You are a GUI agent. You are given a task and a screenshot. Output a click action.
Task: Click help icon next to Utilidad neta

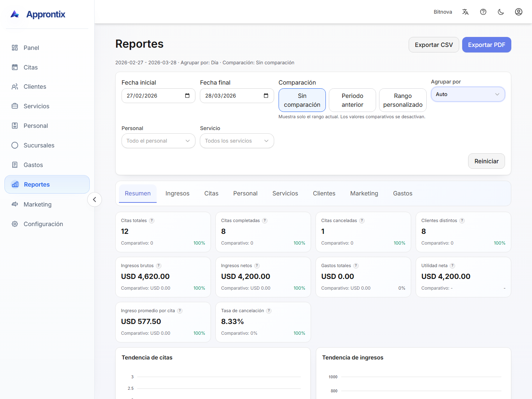point(453,266)
